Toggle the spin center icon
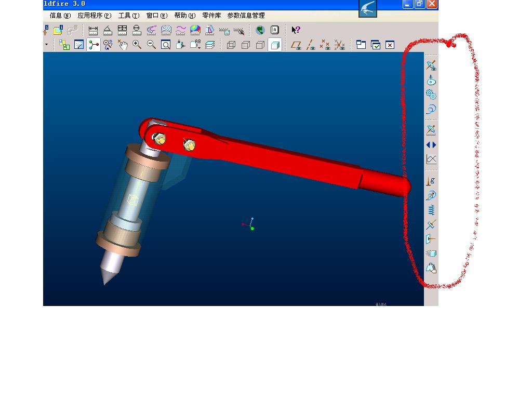Screen dimensions: 532x399 (x=94, y=45)
